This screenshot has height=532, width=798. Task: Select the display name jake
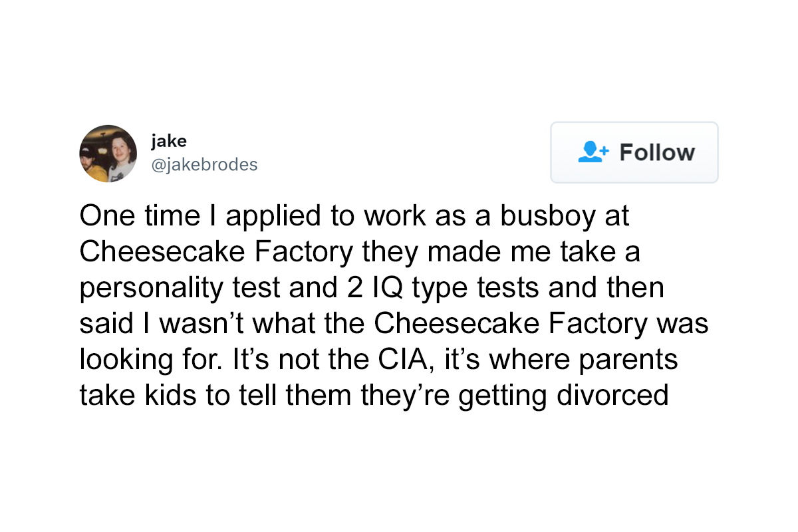pos(169,141)
